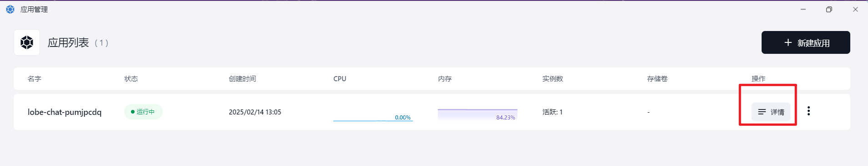Click the 名字 column header
The width and height of the screenshot is (868, 166).
(35, 78)
